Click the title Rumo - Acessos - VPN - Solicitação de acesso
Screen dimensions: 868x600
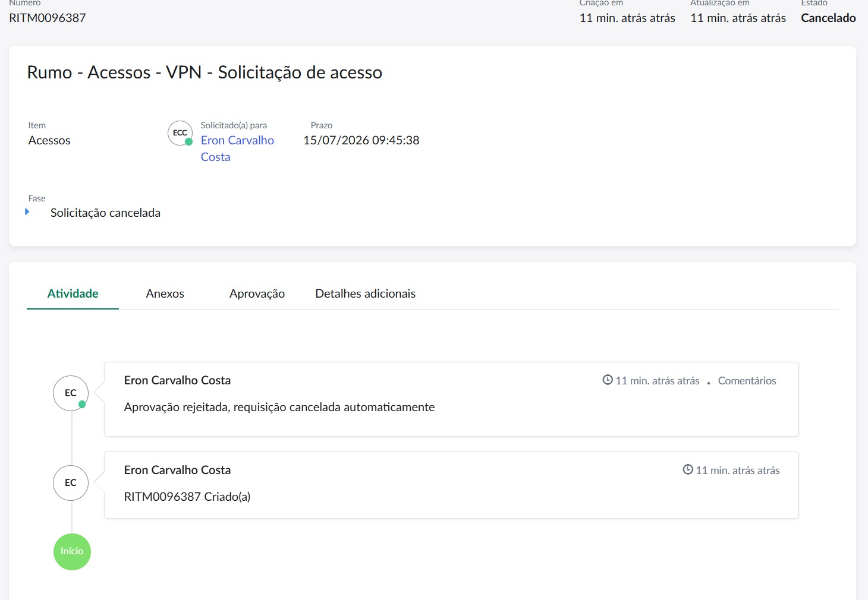click(205, 72)
